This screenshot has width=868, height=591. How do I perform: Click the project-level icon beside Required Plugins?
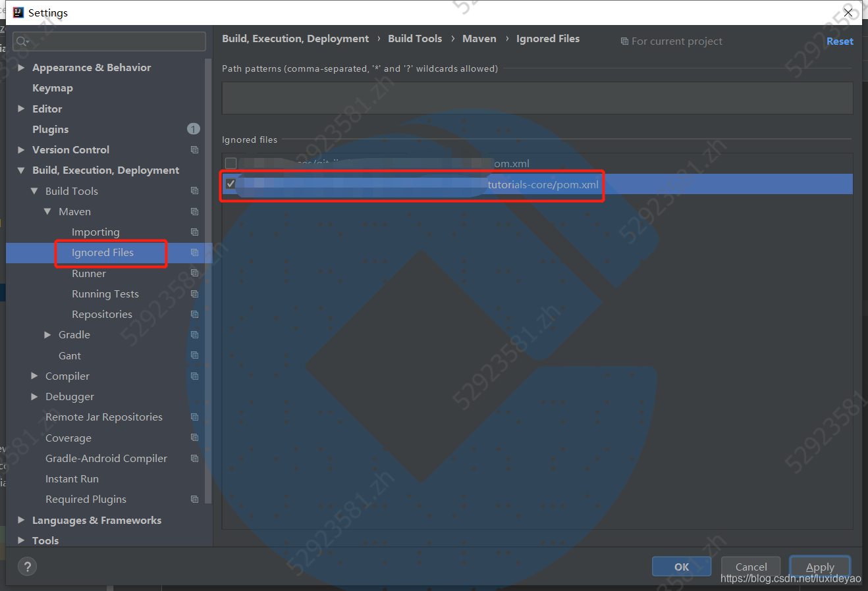[194, 499]
